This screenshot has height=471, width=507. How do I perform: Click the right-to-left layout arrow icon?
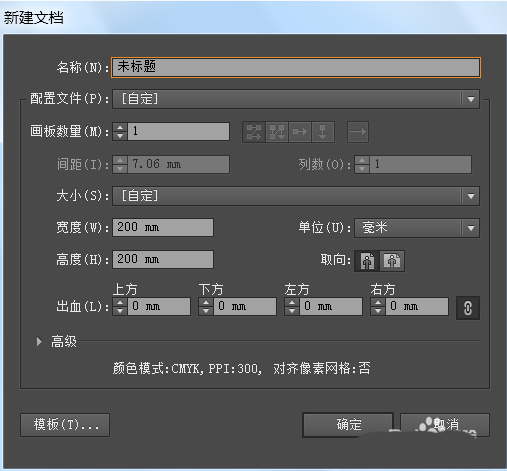358,132
